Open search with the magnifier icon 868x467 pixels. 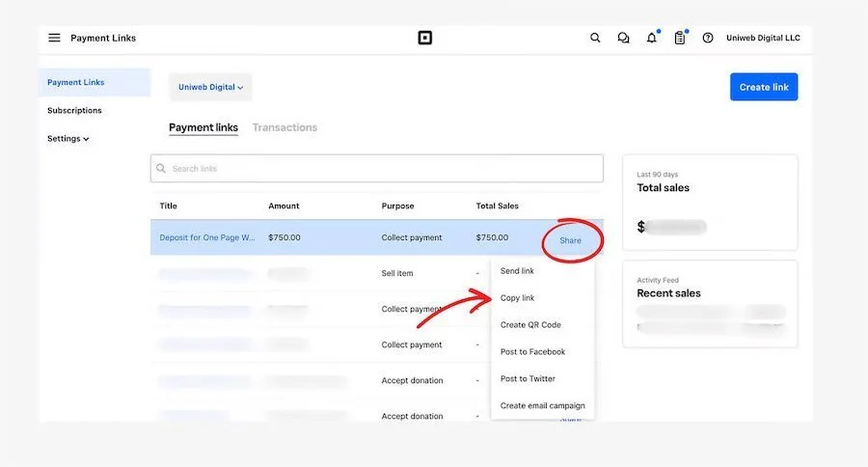pyautogui.click(x=595, y=38)
